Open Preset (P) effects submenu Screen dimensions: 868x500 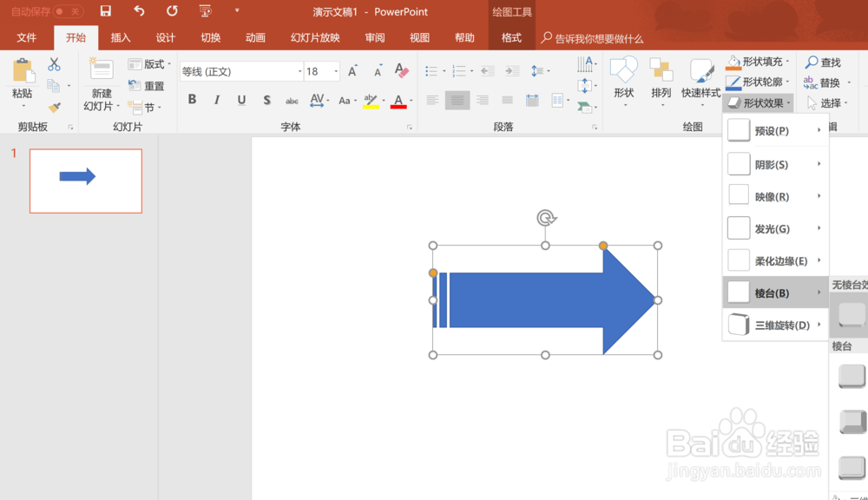tap(775, 131)
